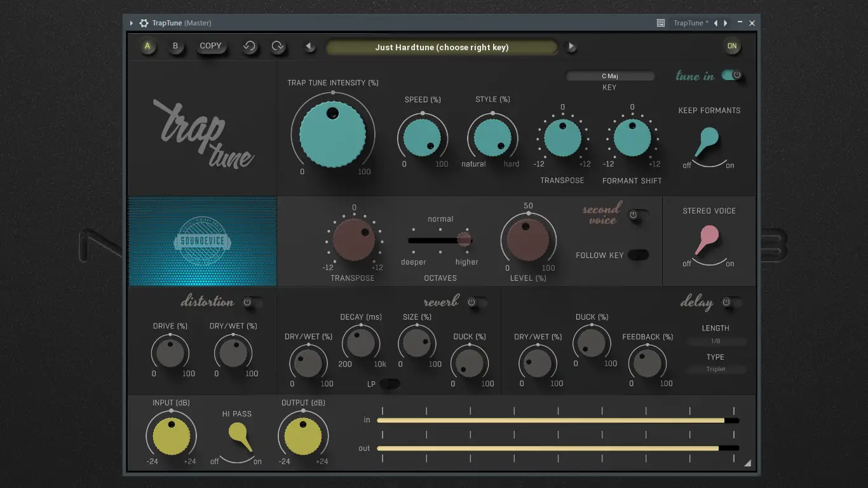The width and height of the screenshot is (868, 488).
Task: Open the C Maj KEY selector
Action: 610,76
